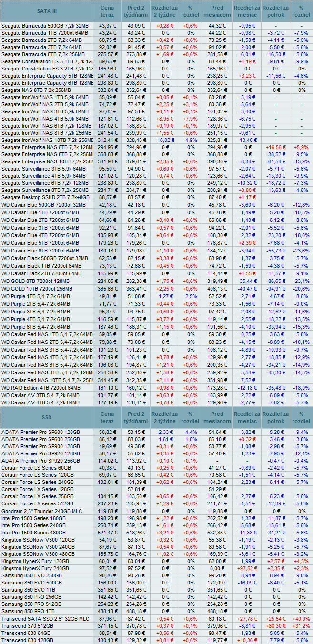313x644 pixels.
Task: Click row "Samsung 850 PRO 512GB"
Action: 156,604
